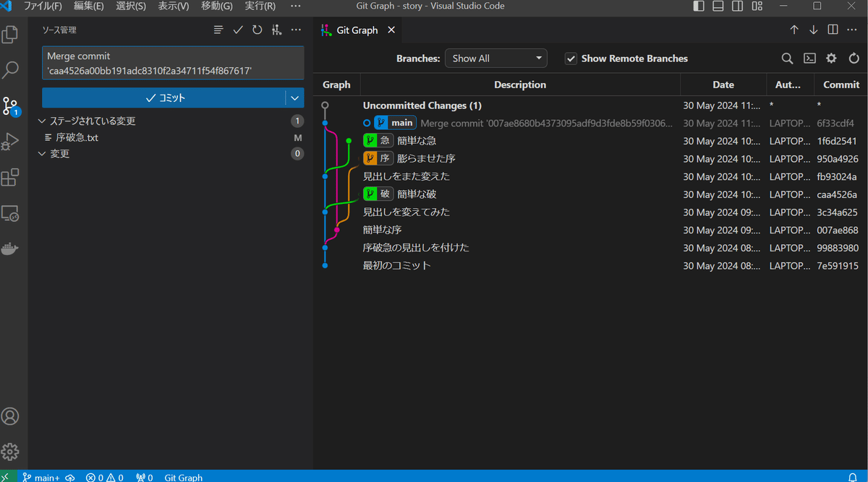
Task: Click the 破 branch label
Action: coord(378,194)
